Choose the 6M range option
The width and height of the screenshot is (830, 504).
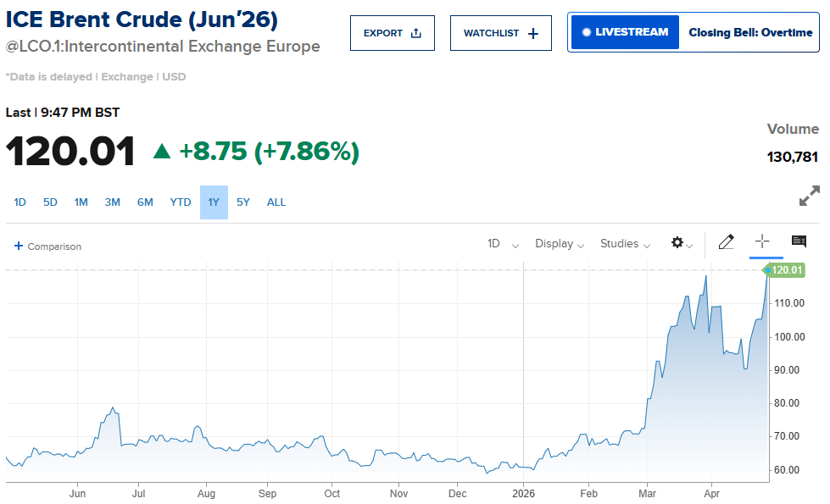145,202
